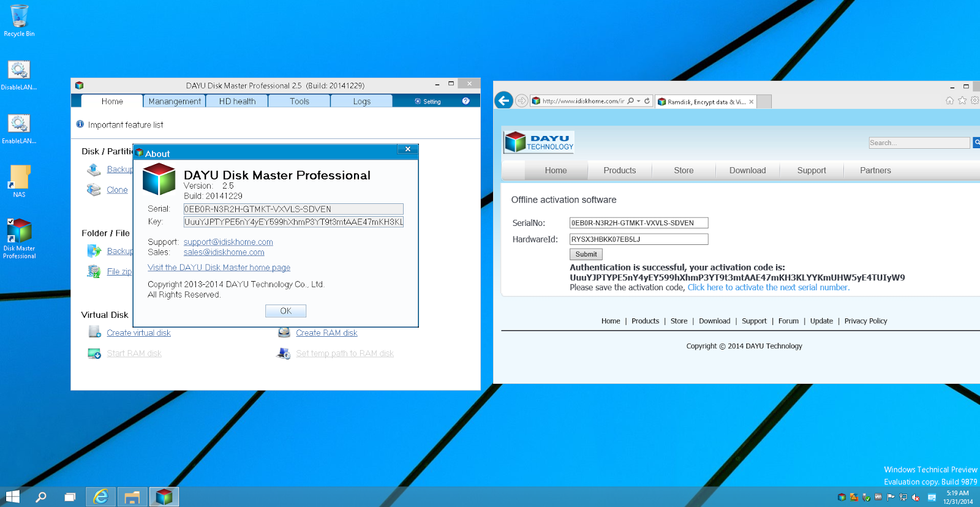This screenshot has width=980, height=507.
Task: Click the Folder/File Backup icon
Action: (x=94, y=251)
